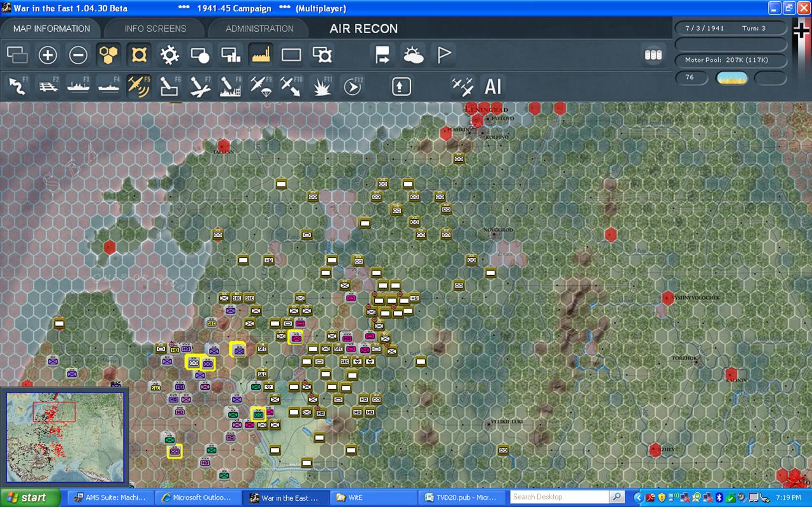Toggle the highlighted yellow square map overlay button
Image resolution: width=812 pixels, height=507 pixels.
coord(140,55)
